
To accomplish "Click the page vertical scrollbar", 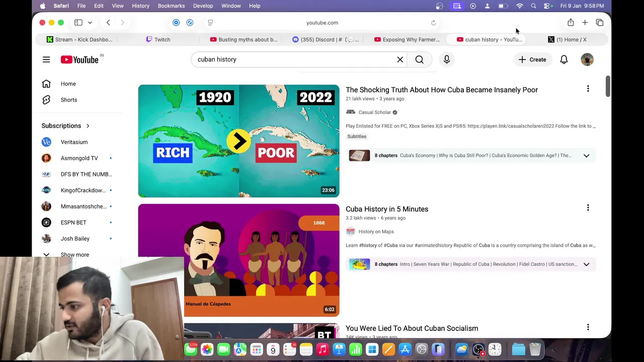I will (608, 86).
